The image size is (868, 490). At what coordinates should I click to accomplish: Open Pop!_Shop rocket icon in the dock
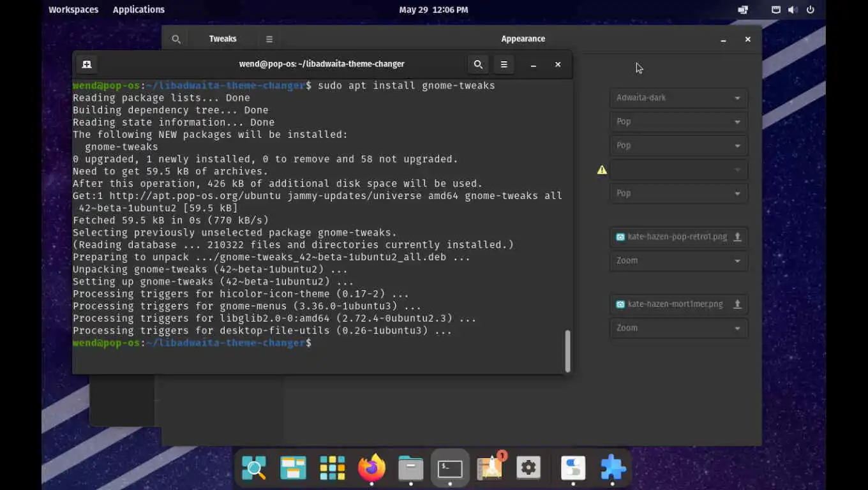[490, 468]
